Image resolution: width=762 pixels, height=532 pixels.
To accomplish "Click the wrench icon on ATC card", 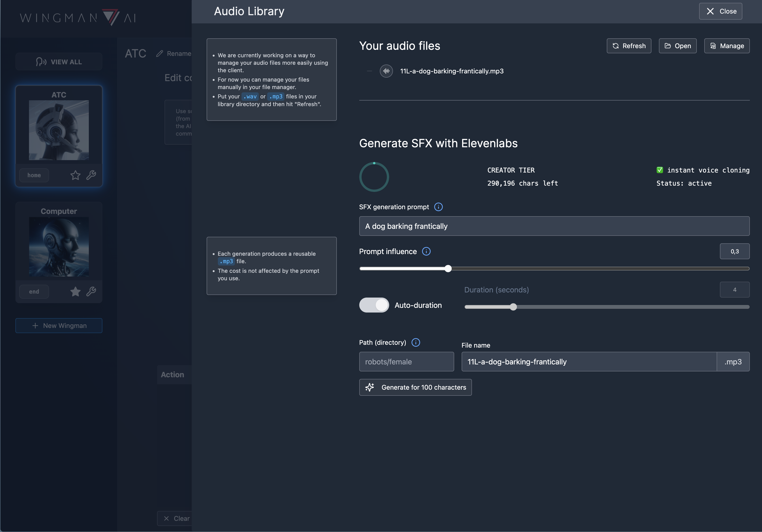I will [x=91, y=175].
